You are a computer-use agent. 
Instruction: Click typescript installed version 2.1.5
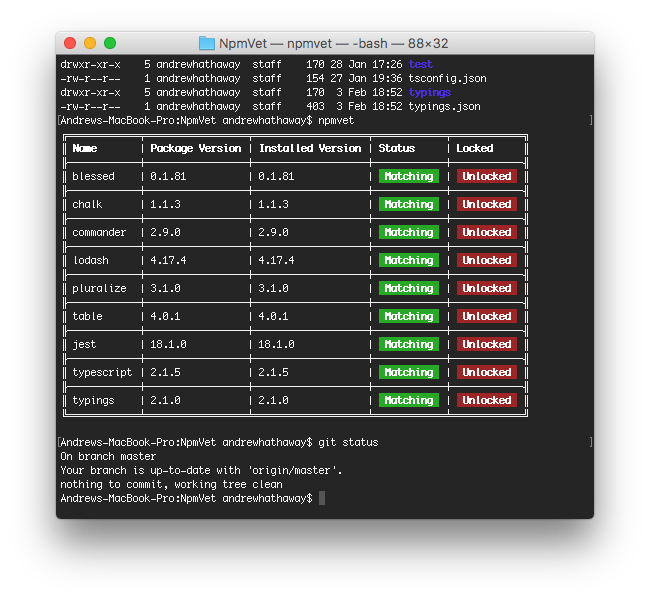click(273, 372)
